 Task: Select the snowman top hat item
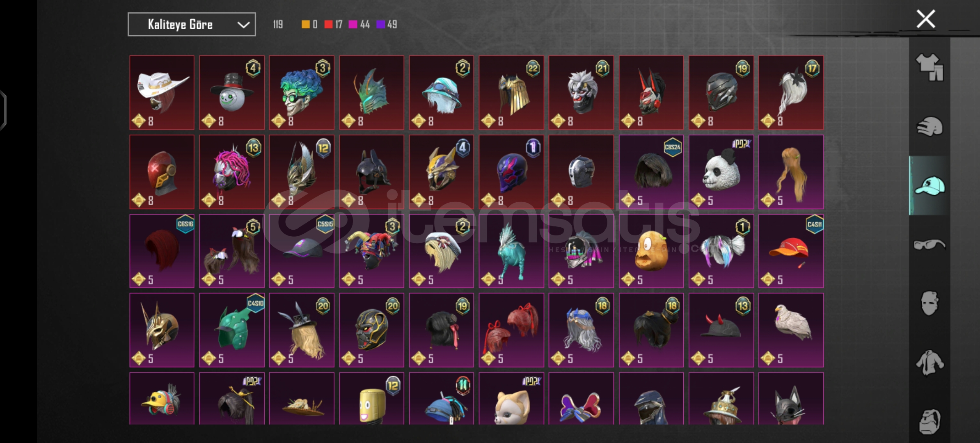pyautogui.click(x=232, y=93)
